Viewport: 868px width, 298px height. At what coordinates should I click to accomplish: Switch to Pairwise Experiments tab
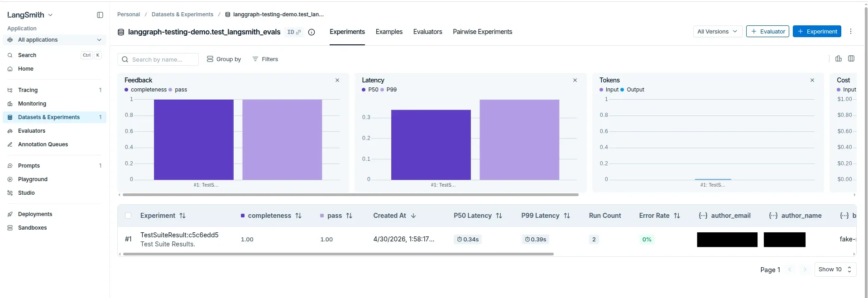point(483,32)
